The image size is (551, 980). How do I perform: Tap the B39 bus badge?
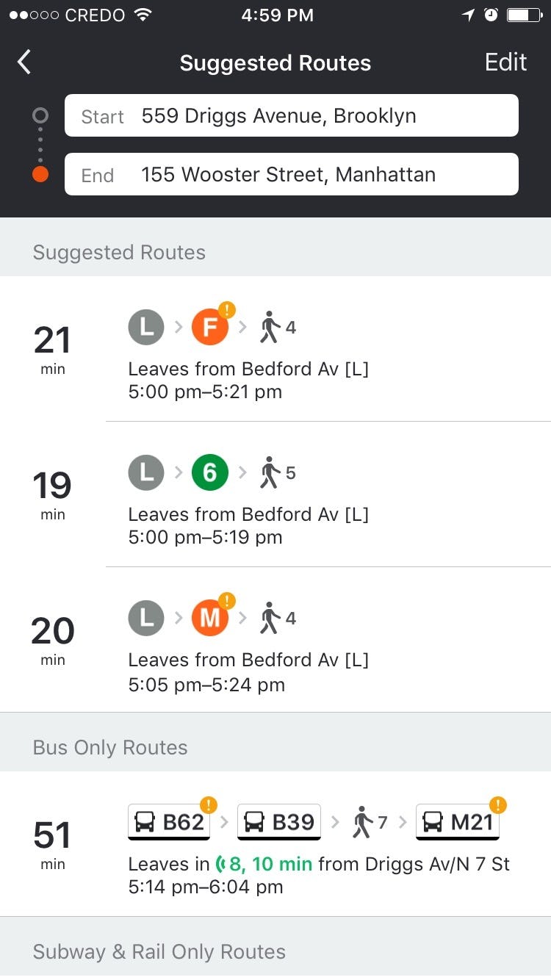pyautogui.click(x=279, y=822)
